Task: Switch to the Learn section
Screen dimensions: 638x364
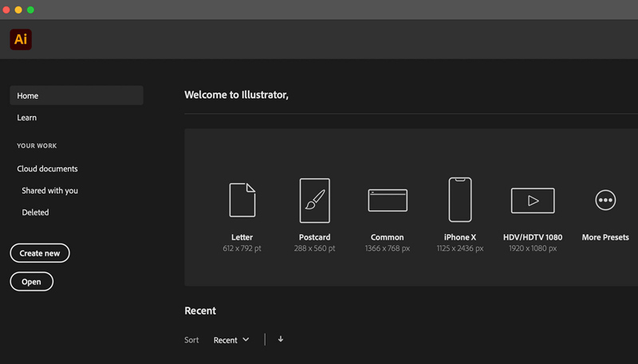Action: coord(27,117)
